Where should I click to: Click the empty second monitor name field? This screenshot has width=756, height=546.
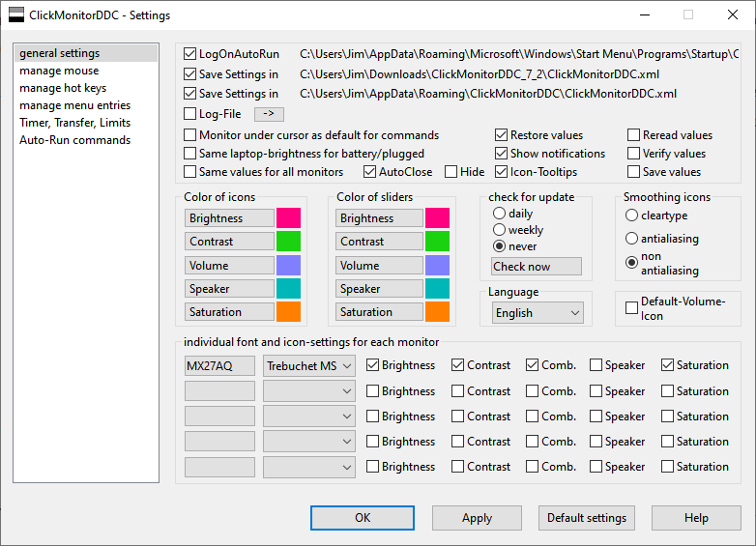tap(219, 390)
